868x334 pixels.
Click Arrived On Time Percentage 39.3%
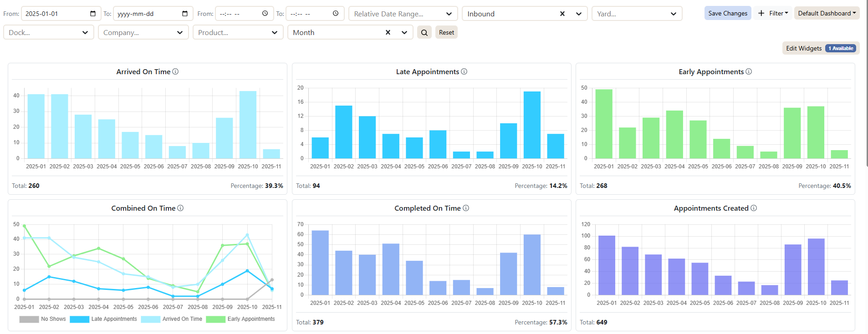click(257, 186)
